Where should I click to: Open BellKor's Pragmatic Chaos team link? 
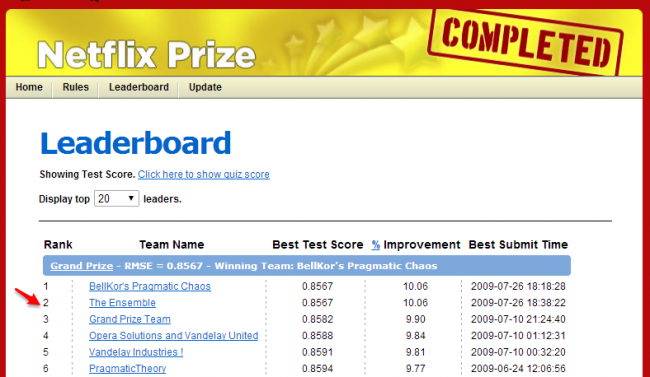(x=150, y=286)
